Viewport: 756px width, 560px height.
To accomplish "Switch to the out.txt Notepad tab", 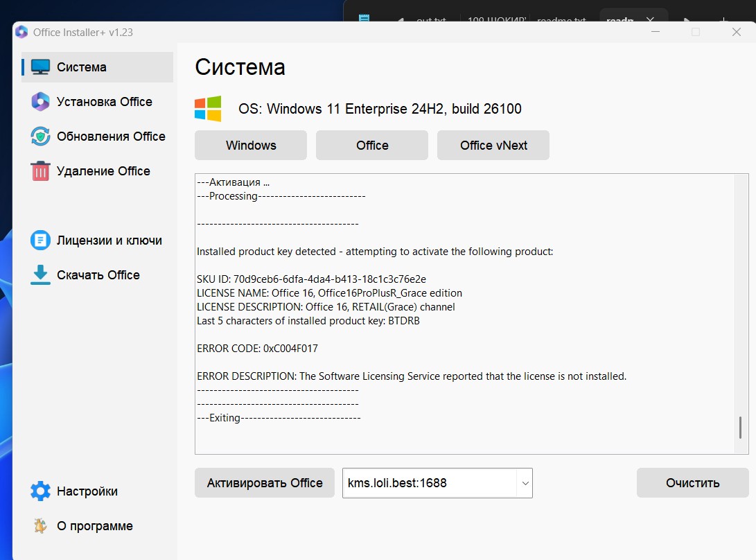I will [431, 21].
